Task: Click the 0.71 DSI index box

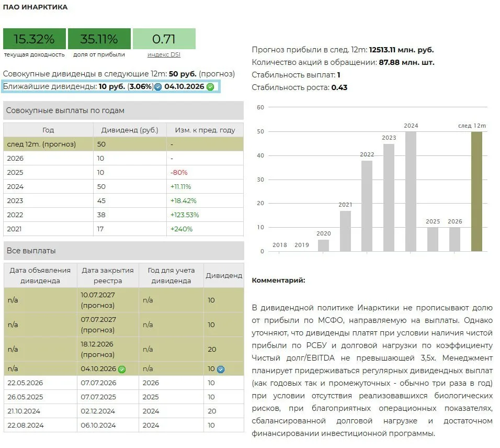Action: coord(164,39)
